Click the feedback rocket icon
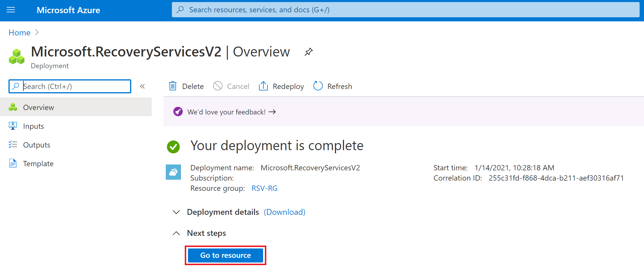Screen dimensions: 644x271 click(x=178, y=112)
